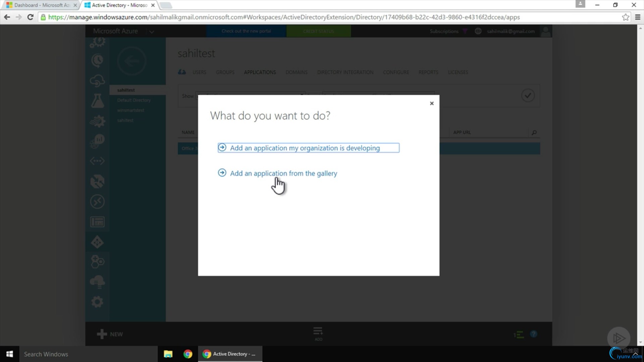Click the clock icon in Azure sidebar
Viewport: 644px width, 362px height.
(x=97, y=61)
